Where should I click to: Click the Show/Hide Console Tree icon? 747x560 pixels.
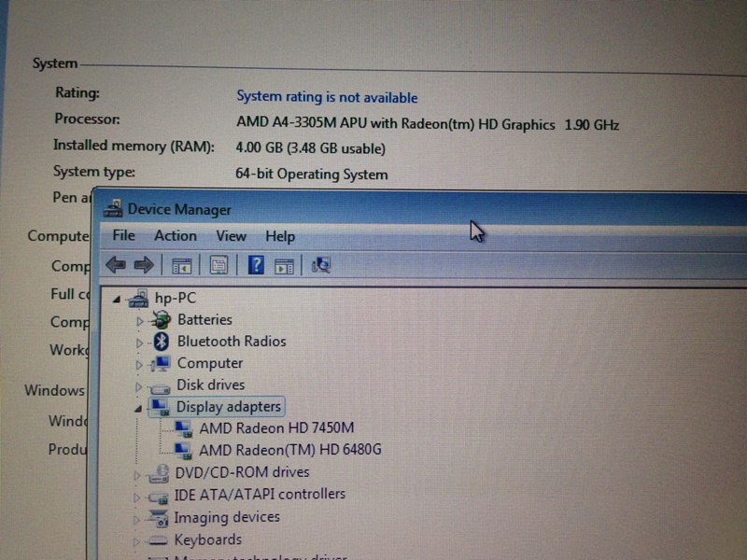[183, 266]
